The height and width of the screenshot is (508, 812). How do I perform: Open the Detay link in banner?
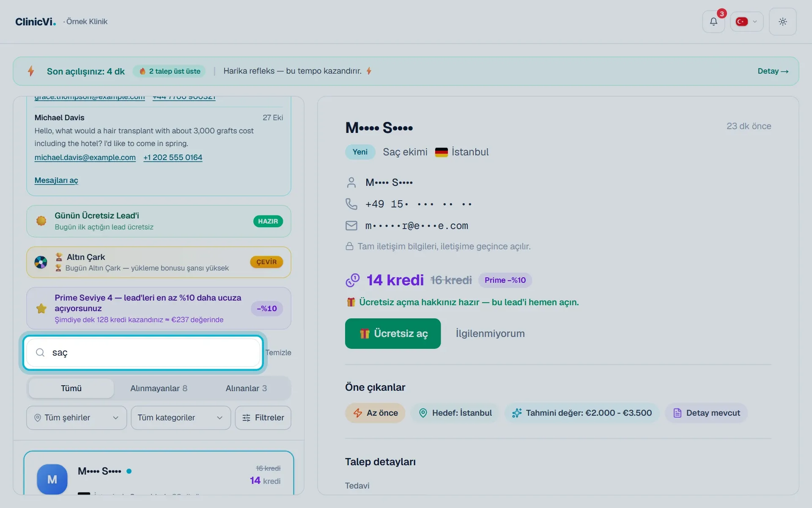[773, 71]
